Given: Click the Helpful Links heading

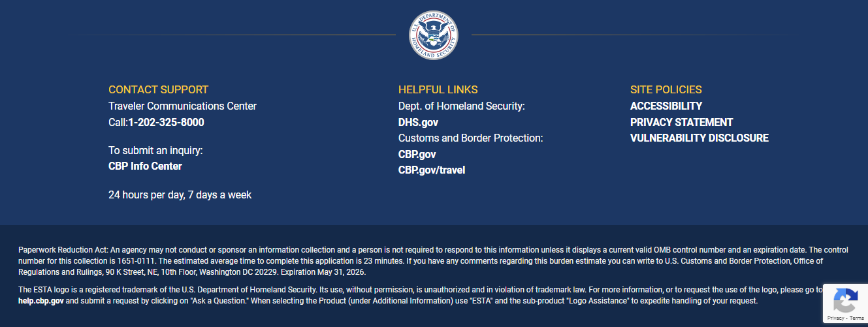Looking at the screenshot, I should 438,89.
